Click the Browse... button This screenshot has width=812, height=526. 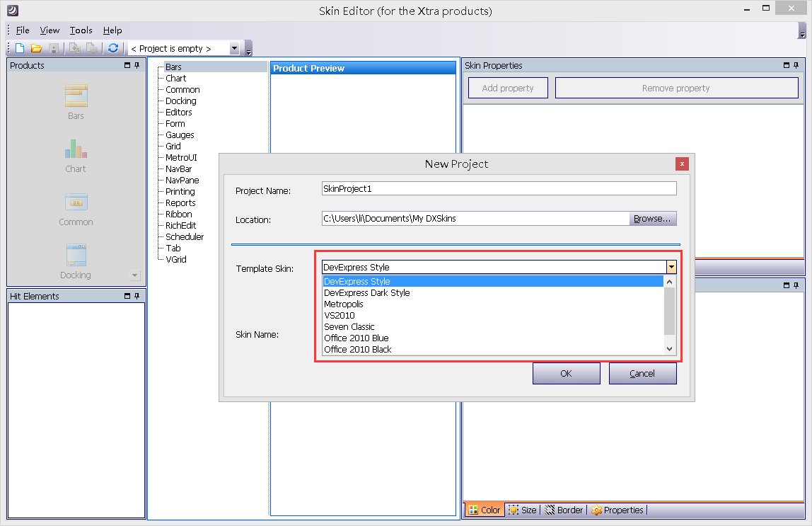coord(652,219)
